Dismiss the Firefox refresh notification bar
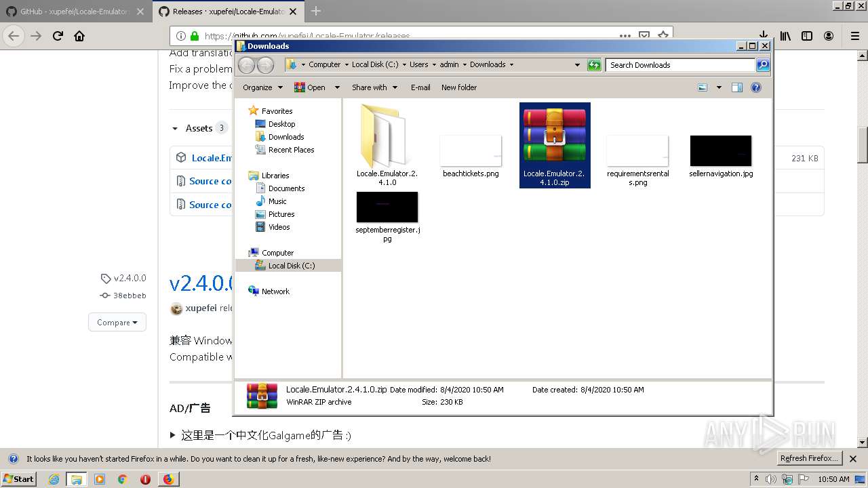The image size is (868, 488). [x=853, y=459]
